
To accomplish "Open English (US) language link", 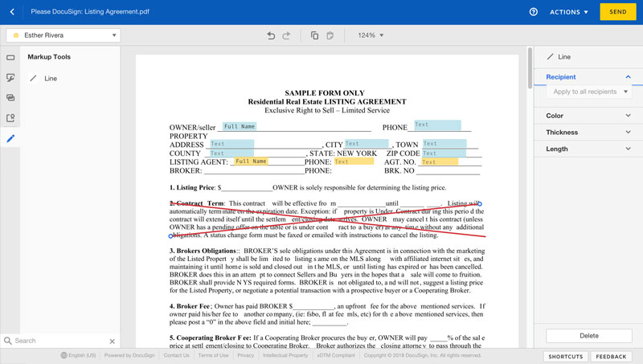I will [x=78, y=355].
